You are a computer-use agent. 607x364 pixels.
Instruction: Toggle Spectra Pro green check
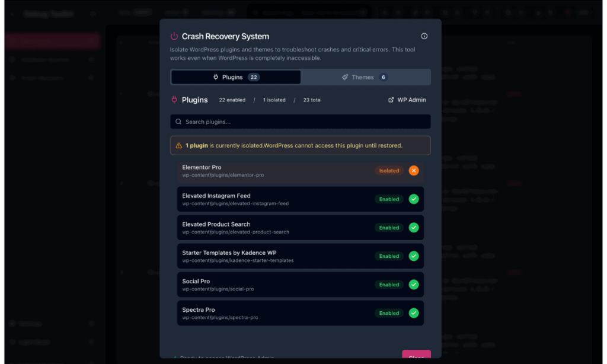[414, 313]
